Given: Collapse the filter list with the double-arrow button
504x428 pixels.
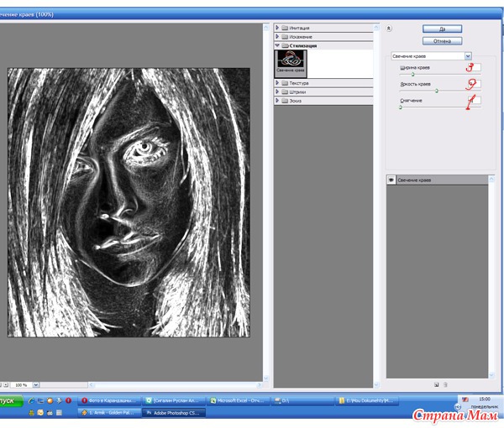Looking at the screenshot, I should (389, 29).
